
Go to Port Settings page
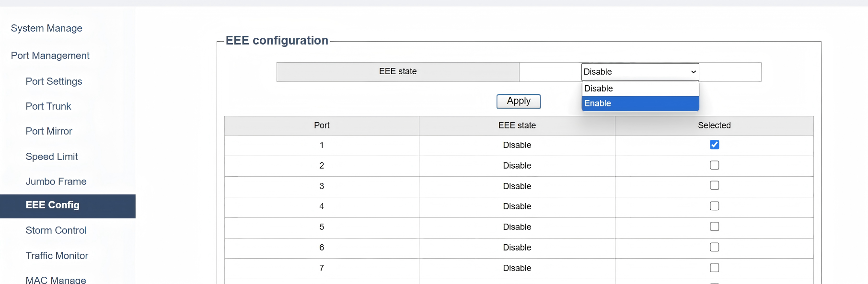pos(54,81)
